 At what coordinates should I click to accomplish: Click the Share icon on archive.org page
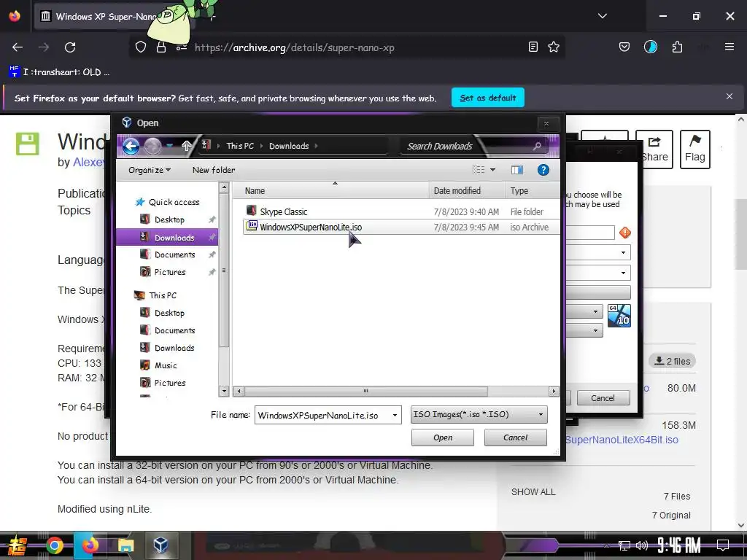coord(654,149)
